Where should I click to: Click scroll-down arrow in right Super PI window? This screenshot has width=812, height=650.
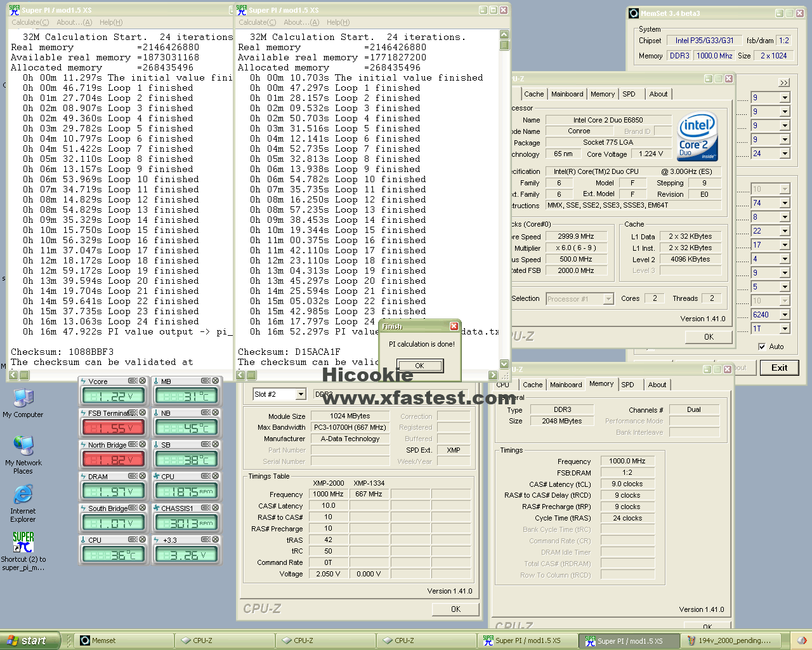(x=504, y=364)
